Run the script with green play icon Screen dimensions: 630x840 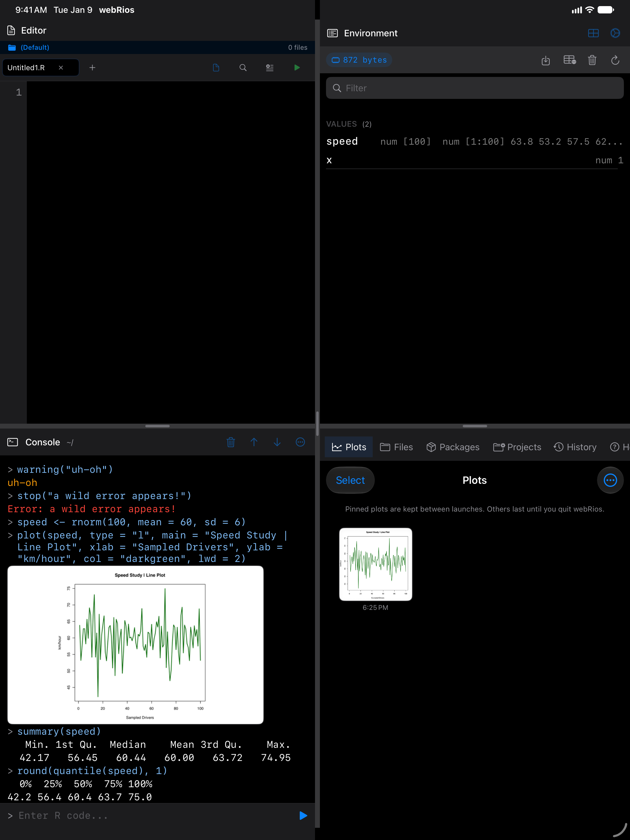297,67
